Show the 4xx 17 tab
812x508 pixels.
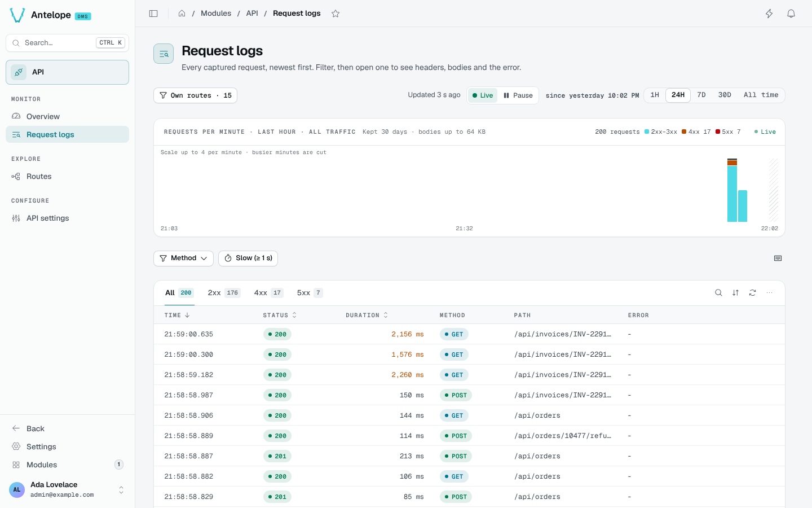point(268,293)
